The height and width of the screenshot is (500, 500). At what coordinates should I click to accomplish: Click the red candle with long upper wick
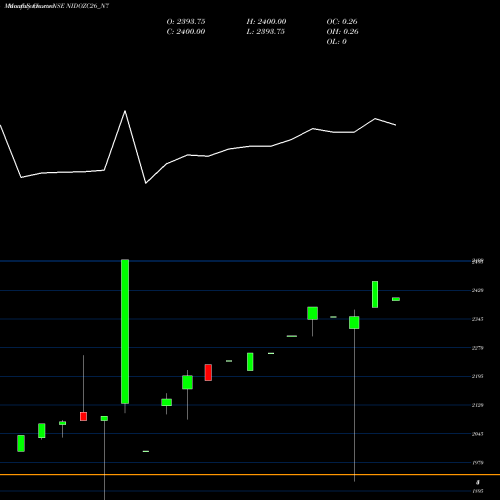[83, 416]
